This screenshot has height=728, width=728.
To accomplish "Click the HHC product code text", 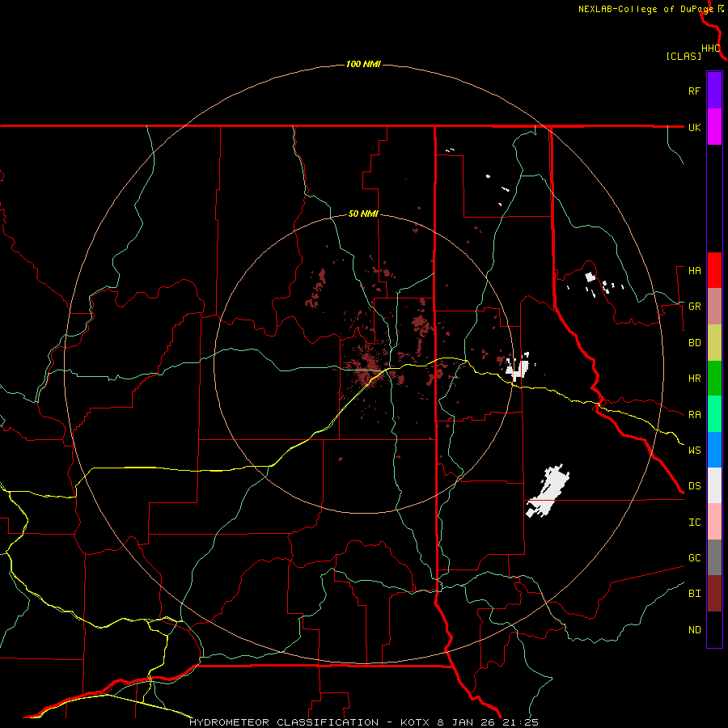I will click(711, 49).
